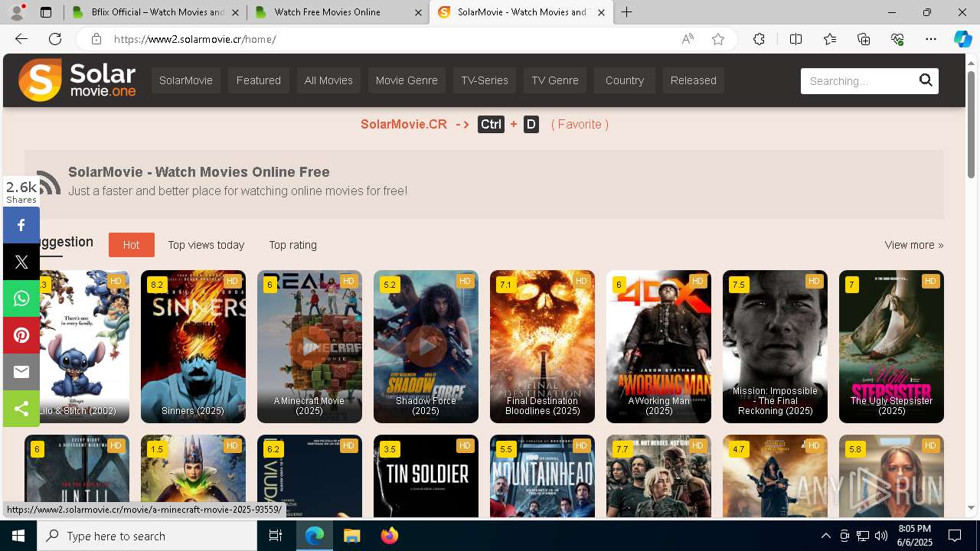Open A Working Man (2025) poster
This screenshot has height=551, width=980.
click(658, 346)
